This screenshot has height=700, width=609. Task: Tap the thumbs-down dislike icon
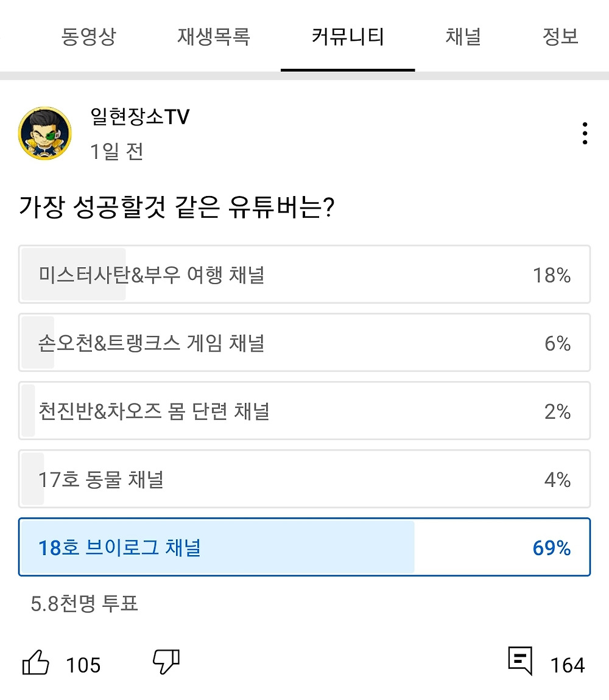166,662
